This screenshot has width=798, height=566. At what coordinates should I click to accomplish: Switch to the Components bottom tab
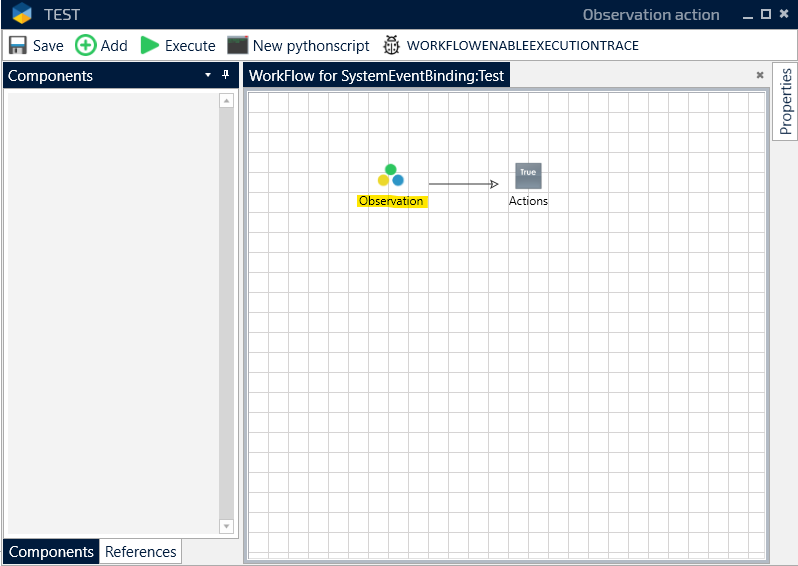[51, 552]
